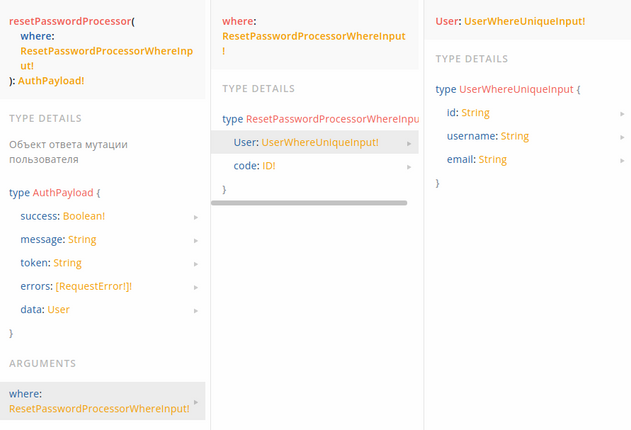Viewport: 631px width, 430px height.
Task: Expand the success: Boolean! field arrow
Action: pyautogui.click(x=196, y=217)
